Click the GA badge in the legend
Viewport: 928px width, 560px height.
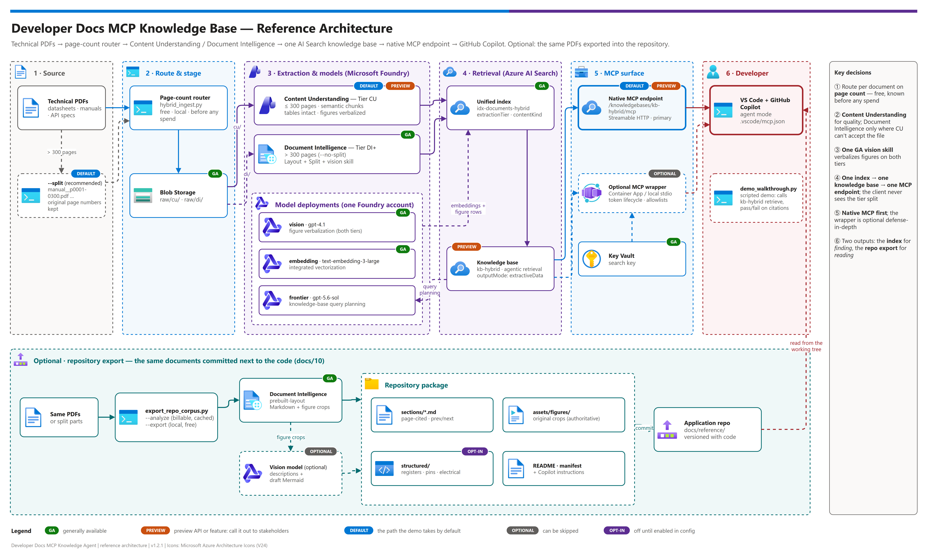click(52, 530)
